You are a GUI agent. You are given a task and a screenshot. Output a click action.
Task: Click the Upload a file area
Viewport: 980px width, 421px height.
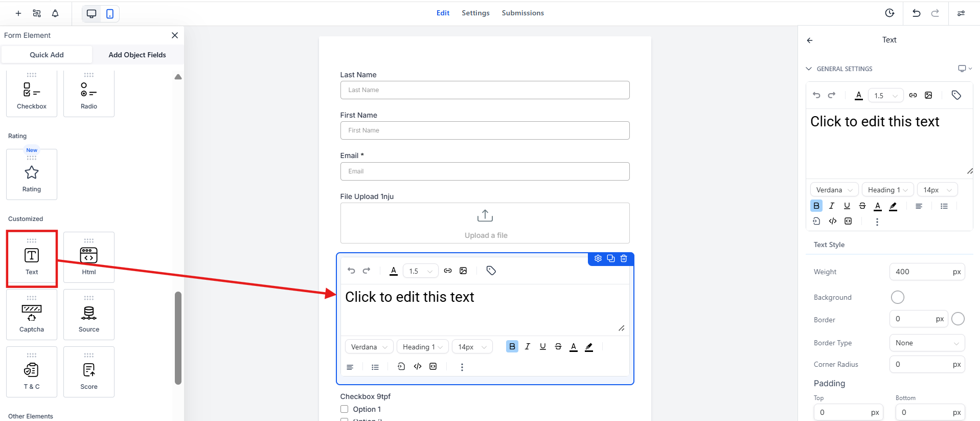(x=485, y=223)
